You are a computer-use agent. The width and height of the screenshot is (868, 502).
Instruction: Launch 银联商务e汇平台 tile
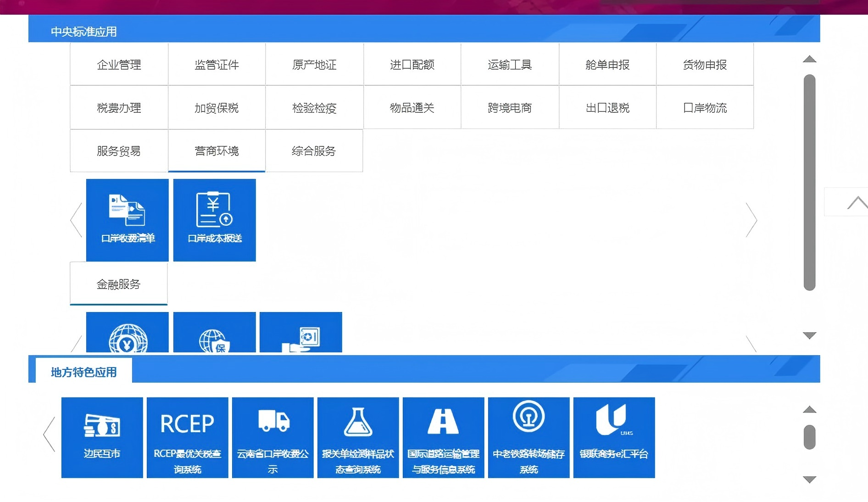click(614, 437)
